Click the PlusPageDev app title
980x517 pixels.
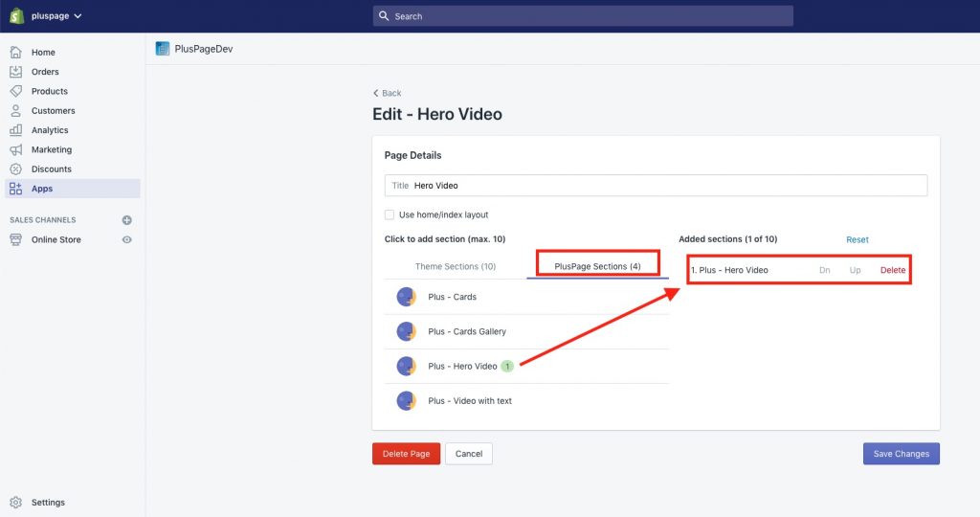[204, 49]
